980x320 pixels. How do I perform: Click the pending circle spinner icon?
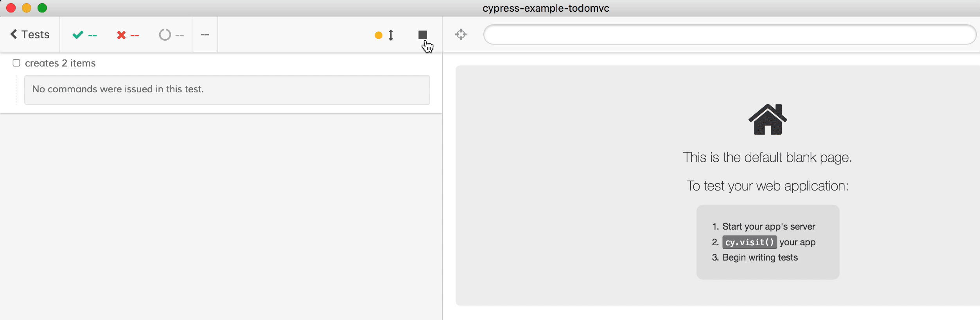165,35
